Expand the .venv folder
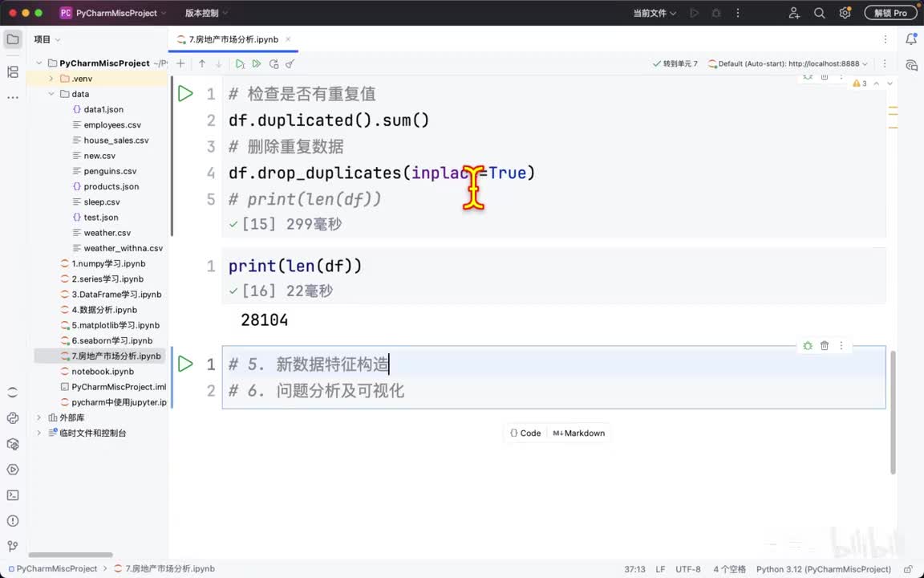The image size is (924, 578). 51,79
